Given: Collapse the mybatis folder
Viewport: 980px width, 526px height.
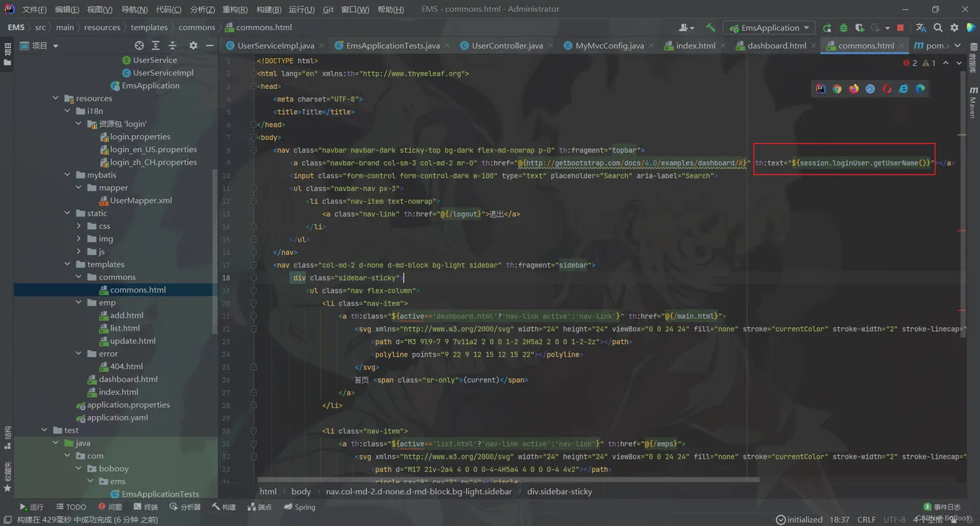Looking at the screenshot, I should tap(68, 174).
